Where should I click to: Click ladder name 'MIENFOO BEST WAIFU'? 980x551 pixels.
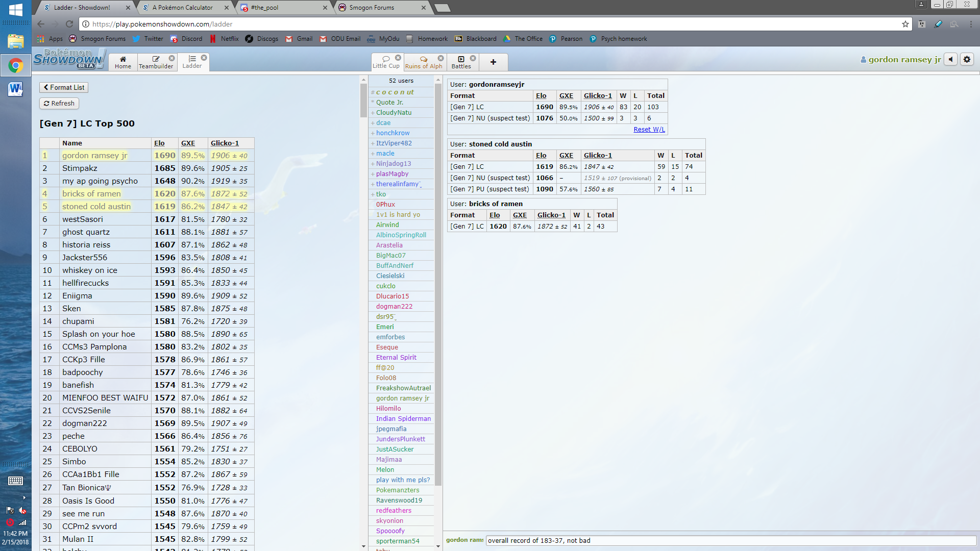pyautogui.click(x=105, y=398)
